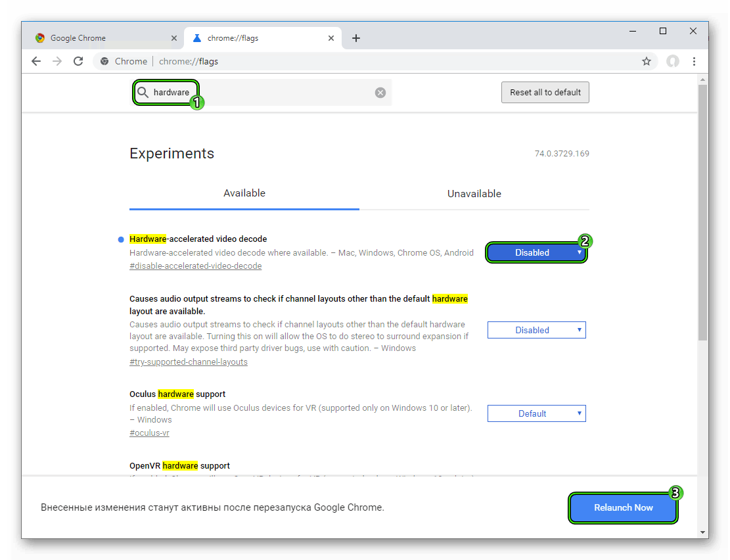Clear the hardware search text
730x560 pixels.
[380, 92]
